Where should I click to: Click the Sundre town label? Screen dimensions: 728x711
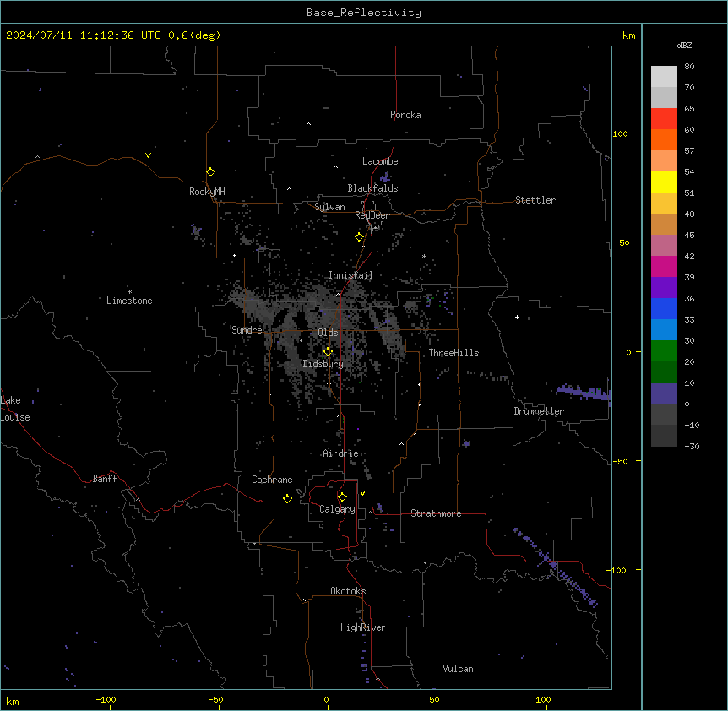(247, 330)
